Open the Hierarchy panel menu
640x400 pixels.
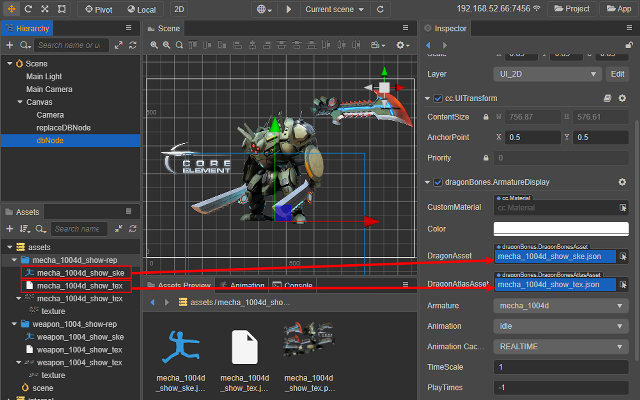click(129, 28)
